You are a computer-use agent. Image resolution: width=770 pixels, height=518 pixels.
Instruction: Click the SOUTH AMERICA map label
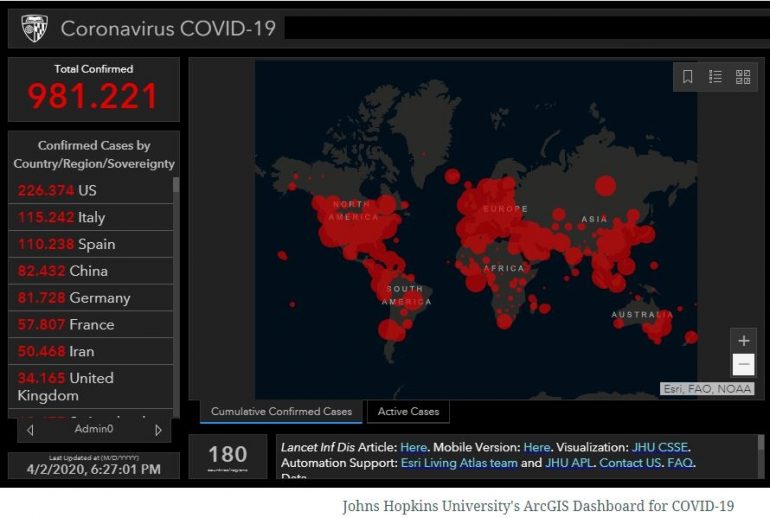(x=407, y=295)
